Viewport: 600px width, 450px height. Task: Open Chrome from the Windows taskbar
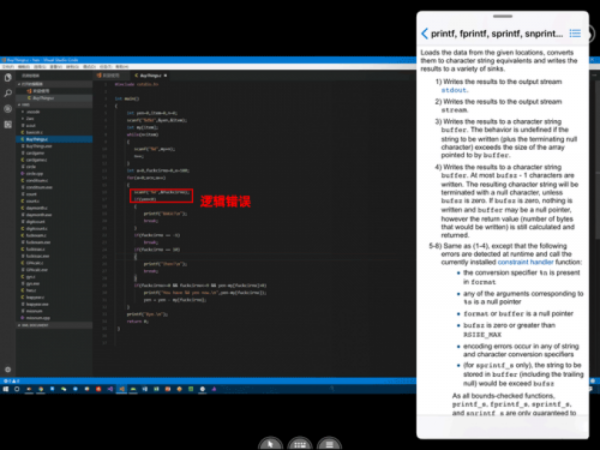tap(41, 389)
